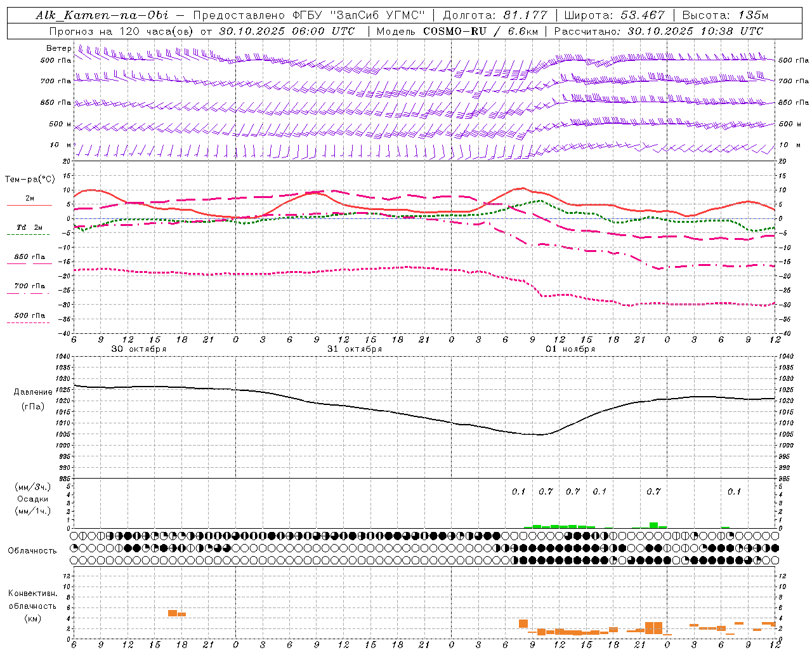Viewport: 812px width, 650px height.
Task: Click the 985 value on left pressure axis
Action: tap(64, 479)
